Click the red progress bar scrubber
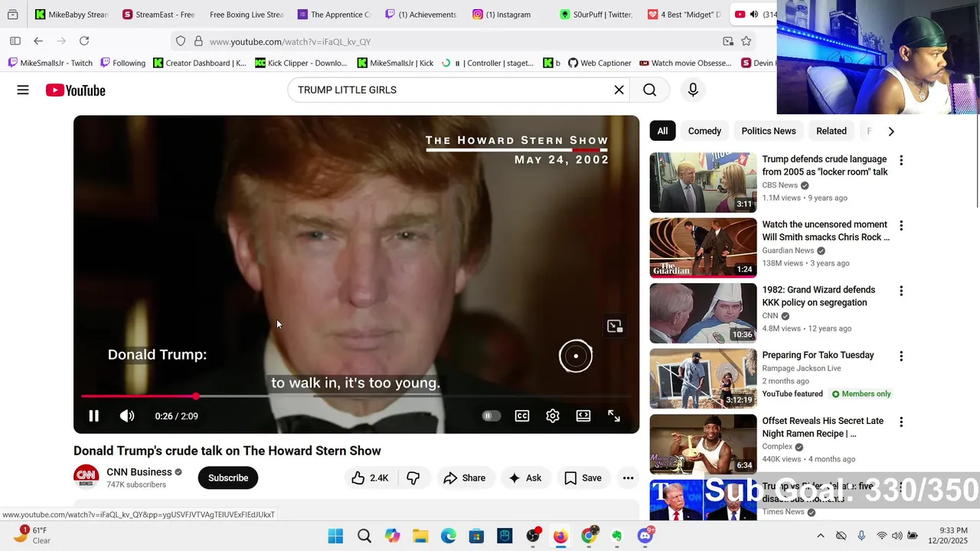Image resolution: width=980 pixels, height=551 pixels. 196,396
